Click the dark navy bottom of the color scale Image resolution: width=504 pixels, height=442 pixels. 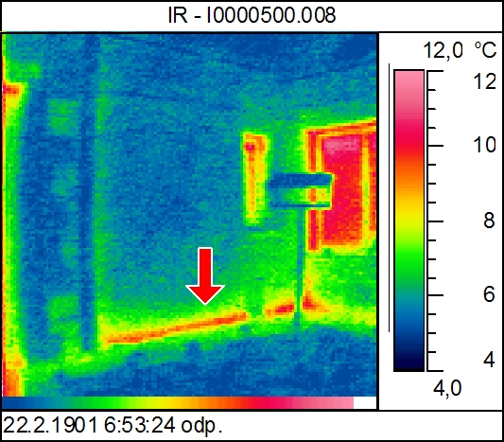click(x=409, y=362)
